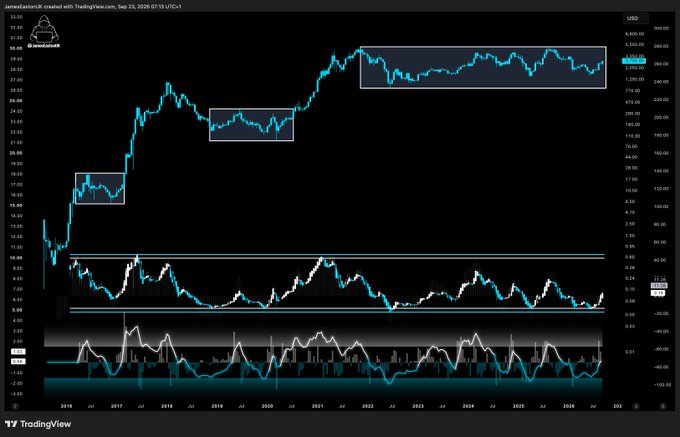The width and height of the screenshot is (680, 437).
Task: Click the 300.00 label on right scale
Action: point(660,28)
